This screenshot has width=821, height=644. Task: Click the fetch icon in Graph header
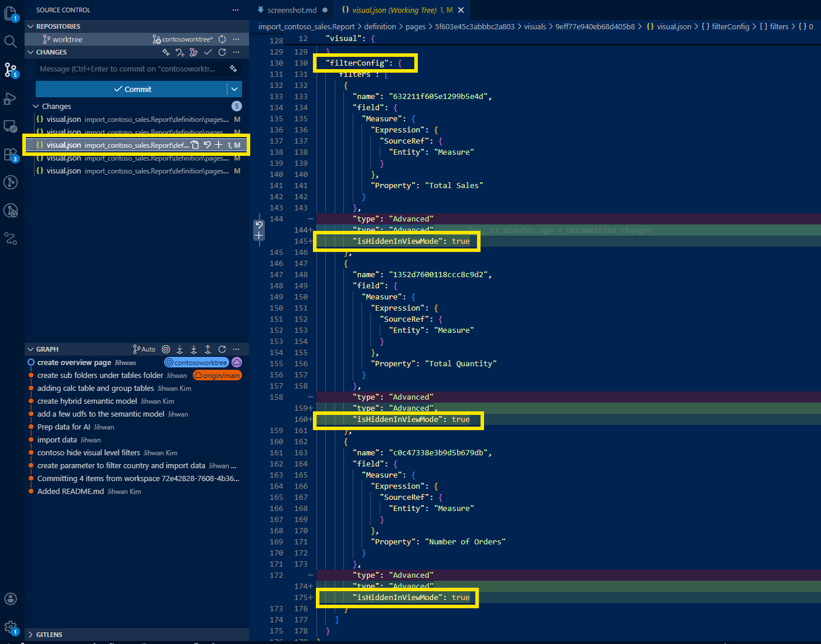click(x=180, y=349)
